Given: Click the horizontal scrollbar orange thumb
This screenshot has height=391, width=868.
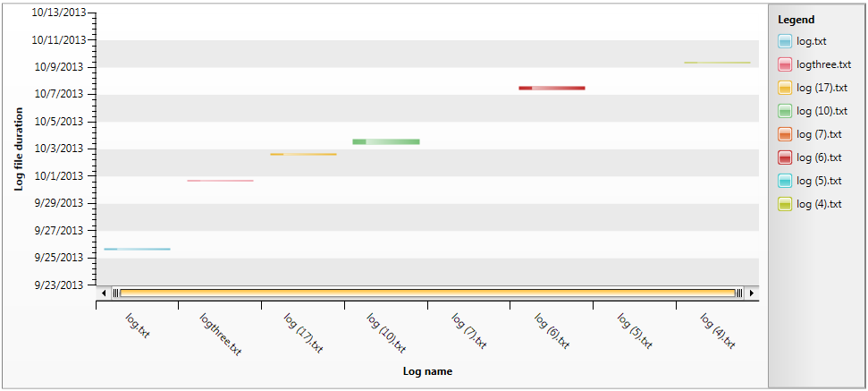Looking at the screenshot, I should 427,293.
